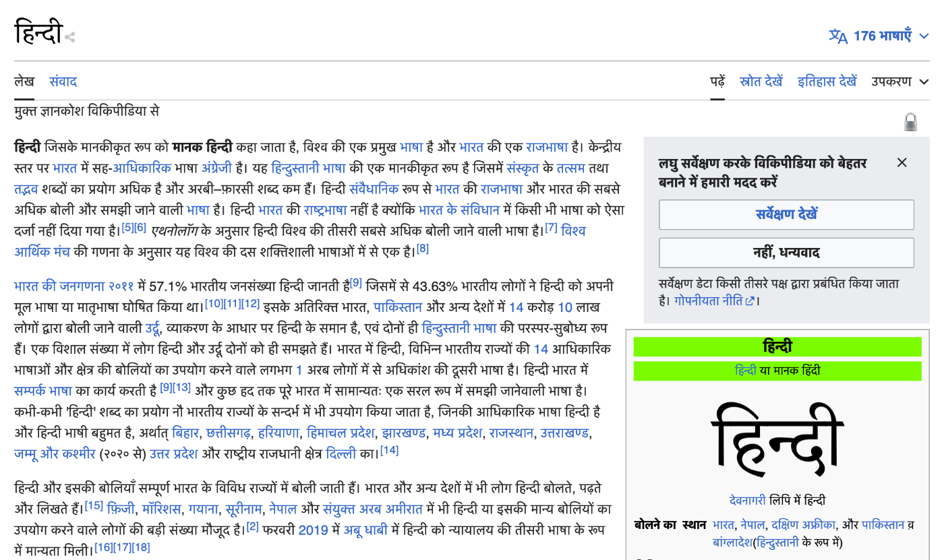Open the हरियाणा link
The width and height of the screenshot is (944, 560).
(x=278, y=432)
